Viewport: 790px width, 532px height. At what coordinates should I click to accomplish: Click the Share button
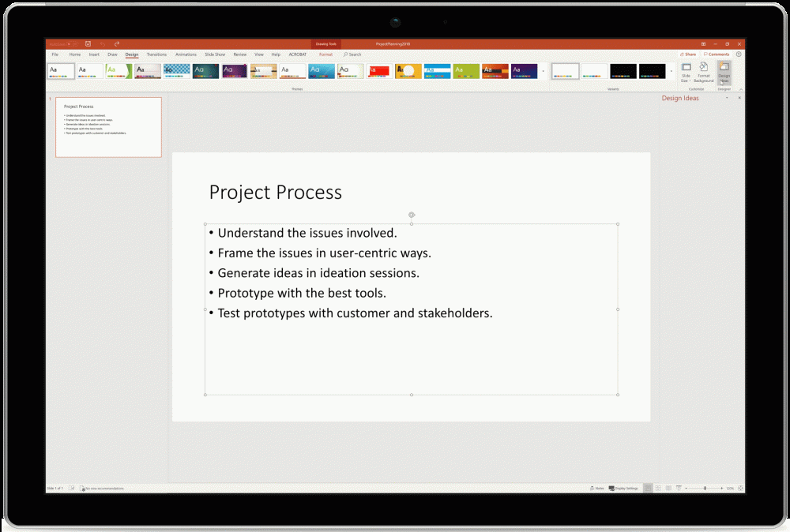click(x=690, y=54)
